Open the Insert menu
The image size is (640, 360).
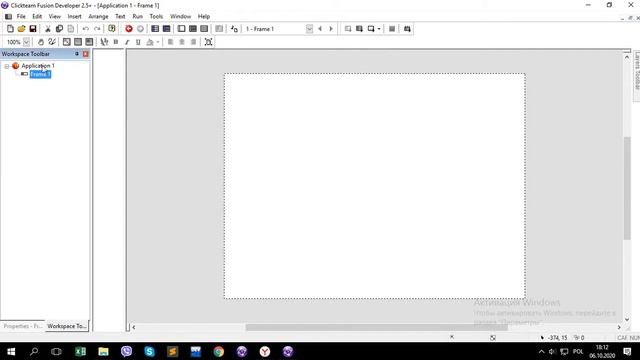point(74,16)
